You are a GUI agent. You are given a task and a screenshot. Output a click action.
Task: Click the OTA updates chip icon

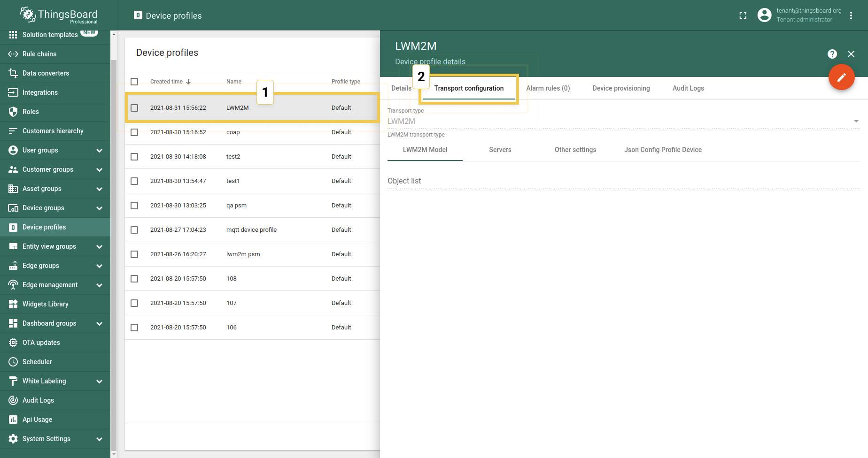(x=13, y=343)
